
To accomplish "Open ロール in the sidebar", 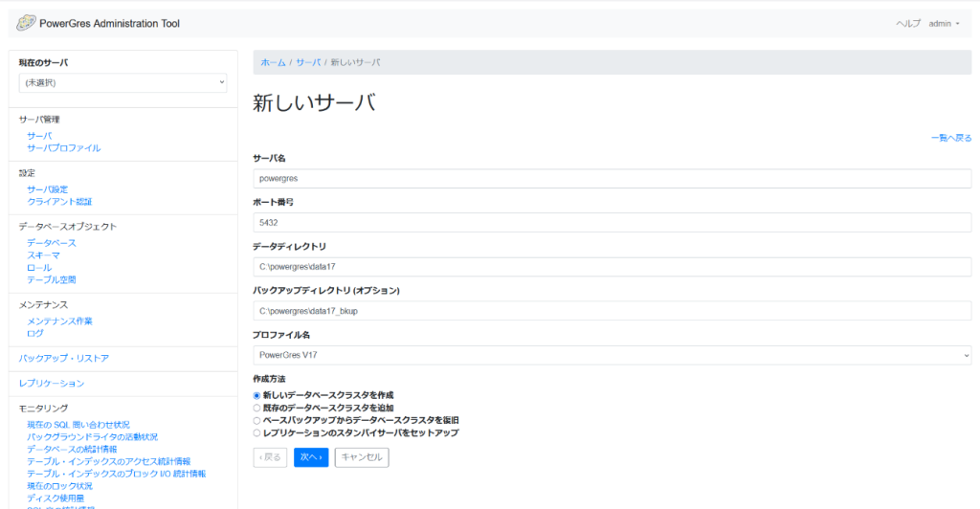I will tap(39, 267).
